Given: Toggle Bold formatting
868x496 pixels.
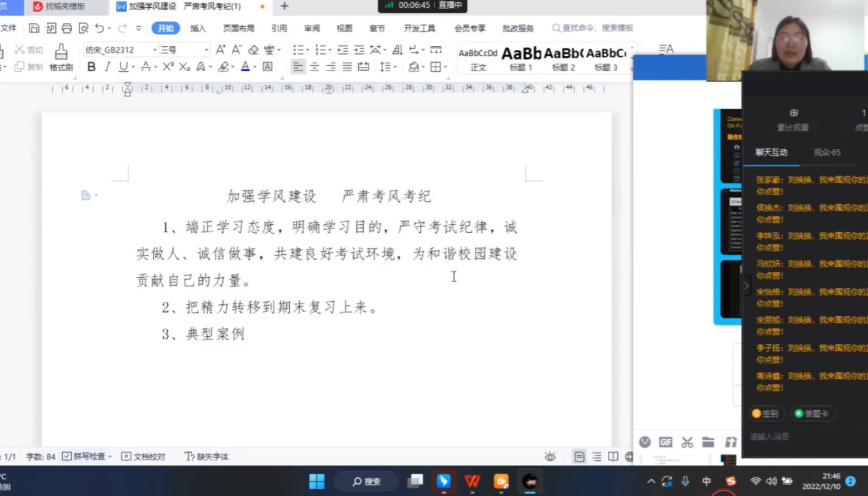Looking at the screenshot, I should [91, 67].
